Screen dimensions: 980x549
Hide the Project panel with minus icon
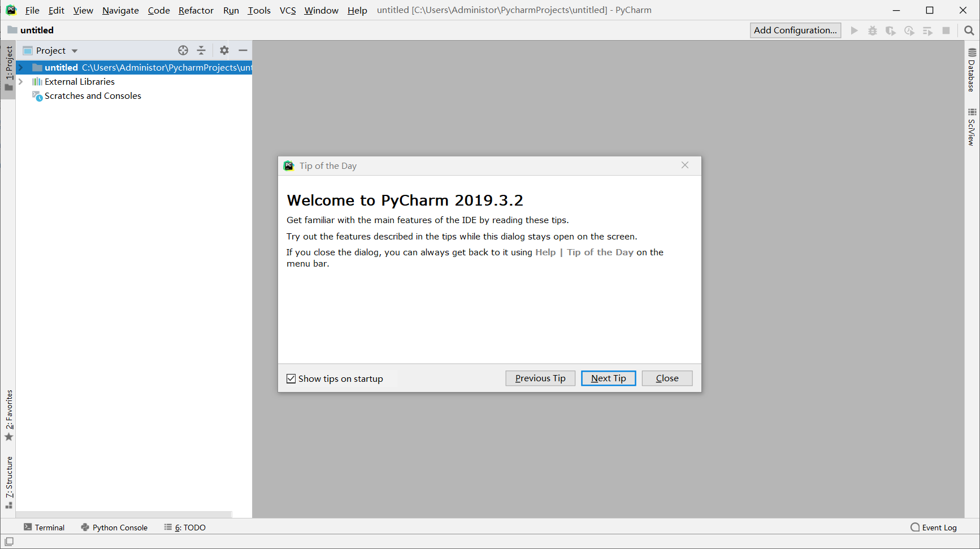[x=243, y=50]
